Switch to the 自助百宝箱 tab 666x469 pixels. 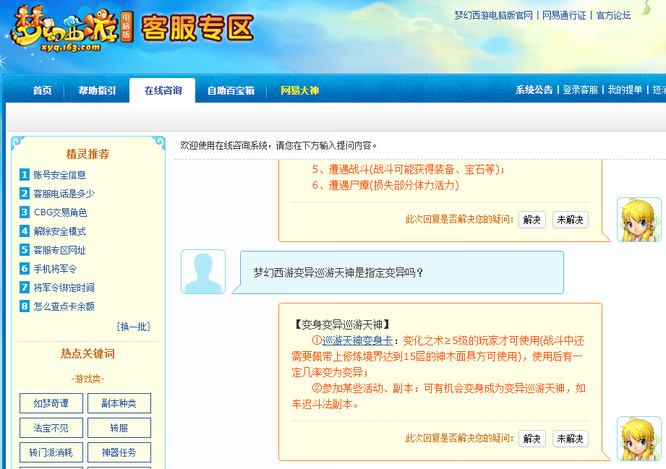pyautogui.click(x=231, y=90)
